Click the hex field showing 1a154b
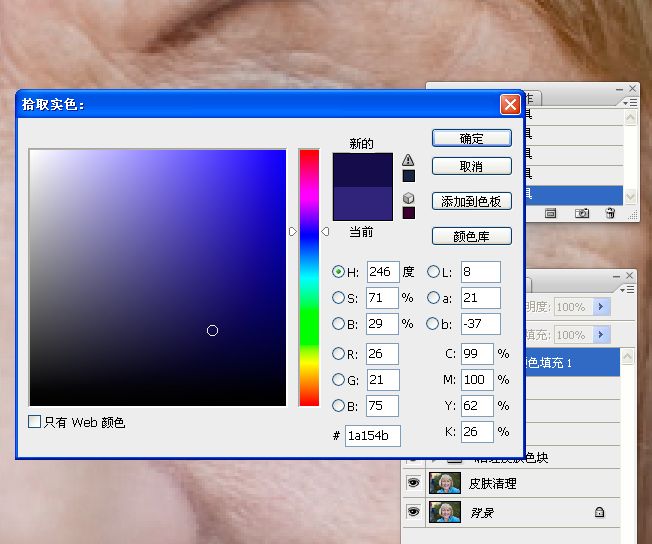652x544 pixels. click(x=373, y=436)
